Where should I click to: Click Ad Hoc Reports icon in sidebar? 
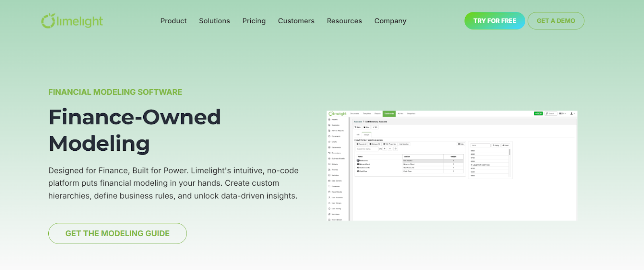(330, 131)
